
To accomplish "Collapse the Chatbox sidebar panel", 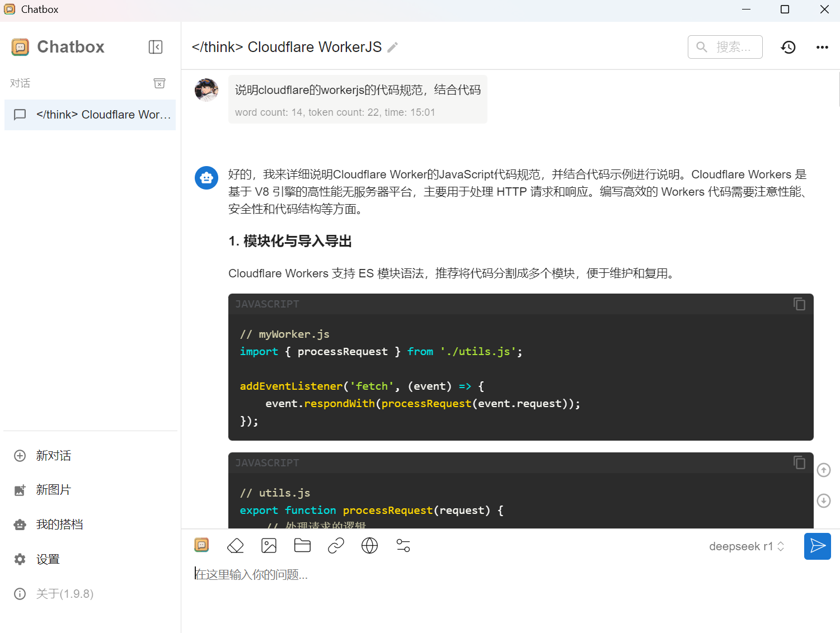I will coord(156,47).
